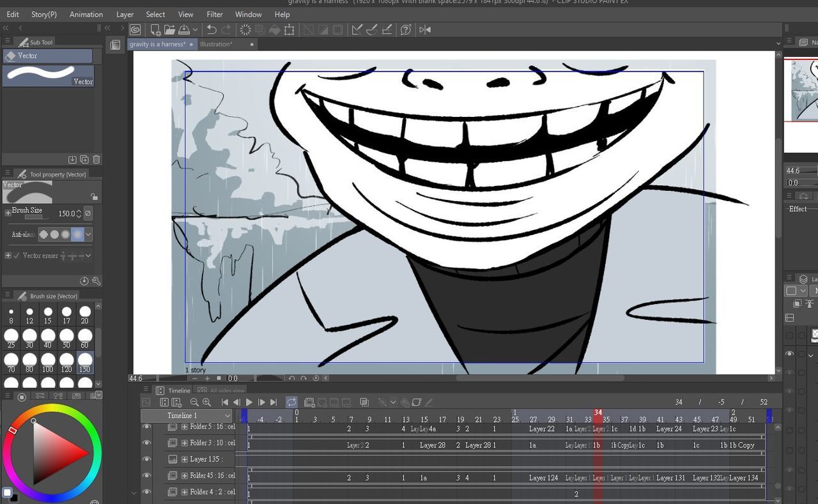Viewport: 818px width, 504px height.
Task: Open CLIP STUDIO launcher icon in toolbar
Action: click(135, 29)
